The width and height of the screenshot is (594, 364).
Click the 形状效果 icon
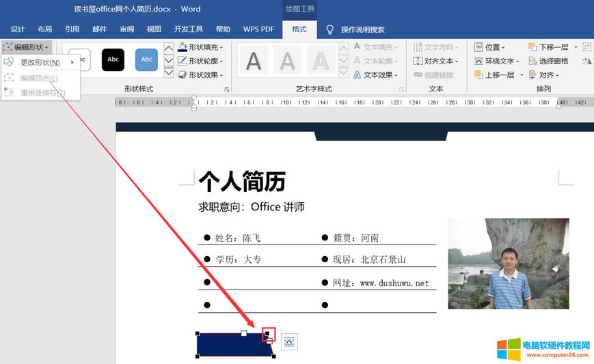pyautogui.click(x=183, y=74)
